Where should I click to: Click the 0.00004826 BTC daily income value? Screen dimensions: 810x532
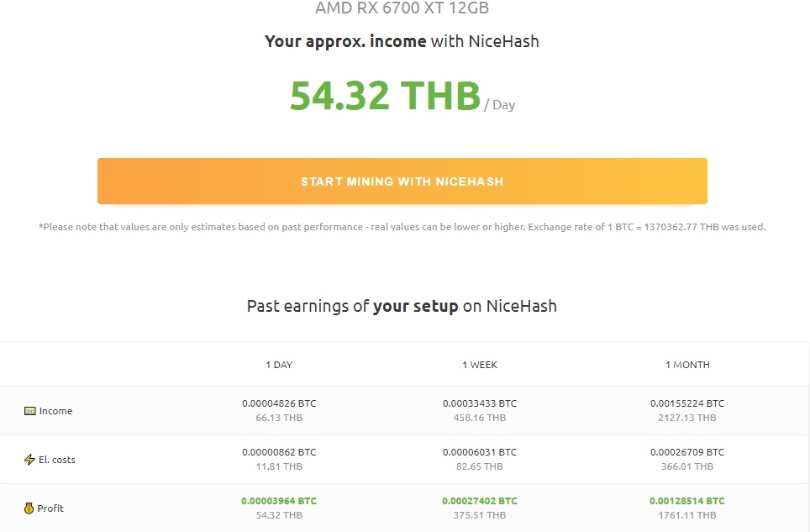coord(279,403)
